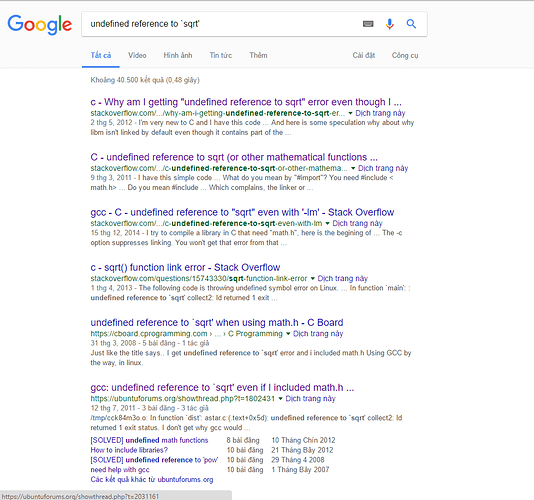
Task: Click the Google logo
Action: click(x=40, y=25)
